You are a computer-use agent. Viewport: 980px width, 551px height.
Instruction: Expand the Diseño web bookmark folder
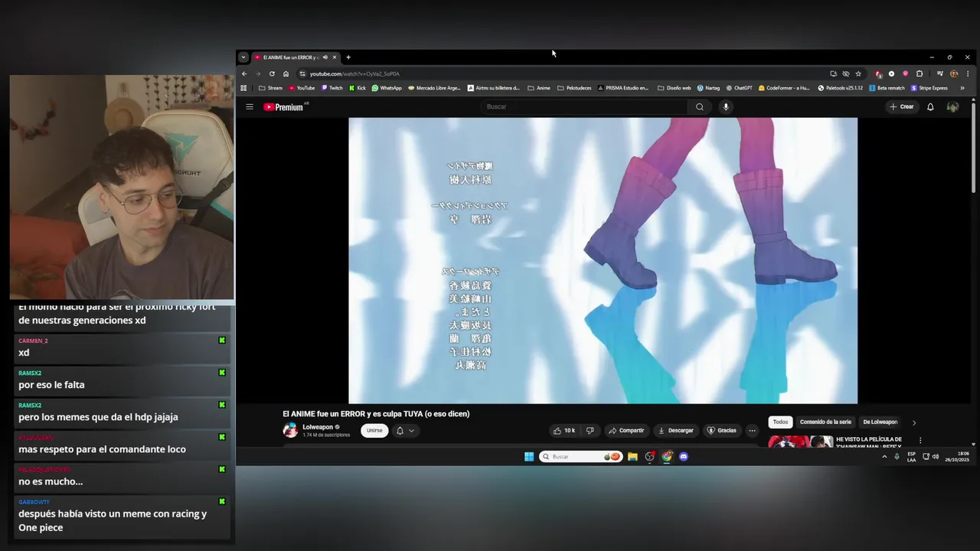[674, 88]
